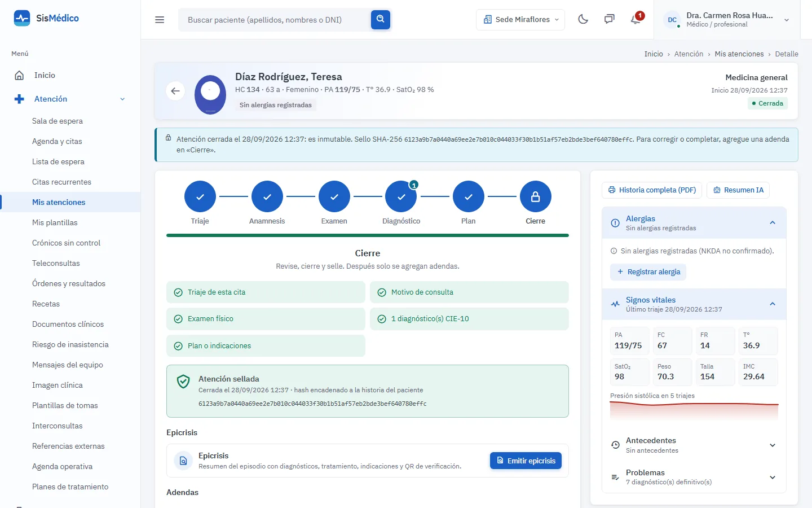
Task: Click the SisMédico logo icon
Action: pos(22,18)
